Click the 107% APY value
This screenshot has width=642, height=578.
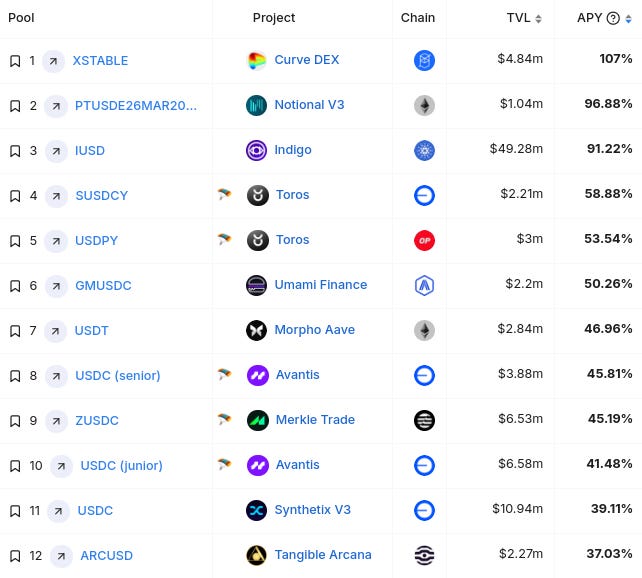pos(616,59)
